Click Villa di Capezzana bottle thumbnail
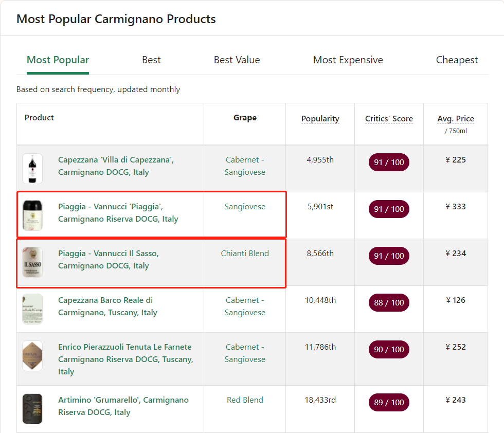Image resolution: width=504 pixels, height=433 pixels. (32, 169)
